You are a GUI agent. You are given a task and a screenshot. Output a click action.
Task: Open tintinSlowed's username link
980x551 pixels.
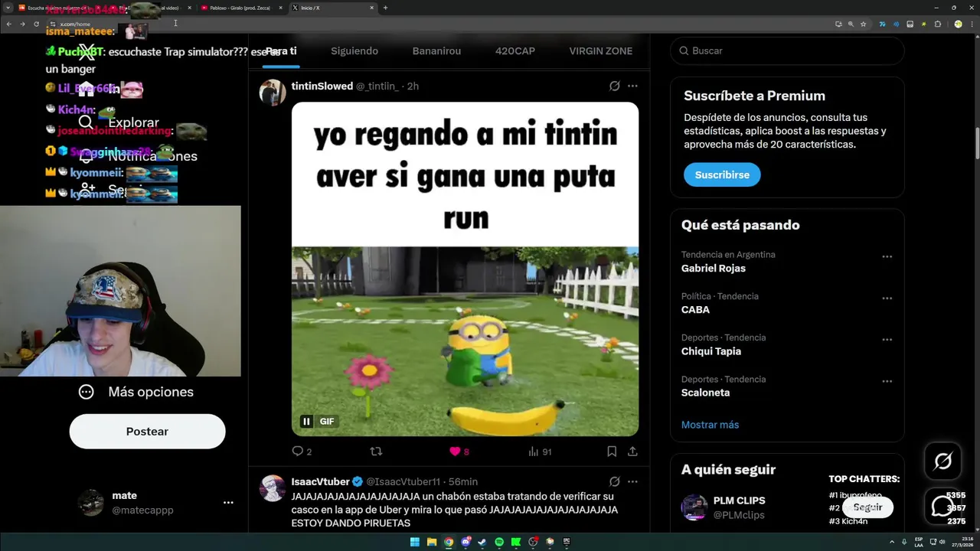[322, 86]
